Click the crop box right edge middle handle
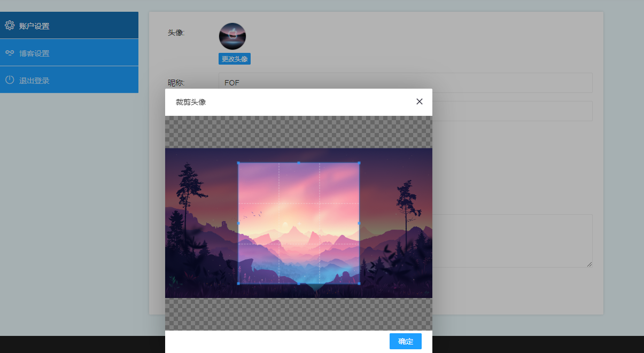The width and height of the screenshot is (644, 353). [x=359, y=223]
